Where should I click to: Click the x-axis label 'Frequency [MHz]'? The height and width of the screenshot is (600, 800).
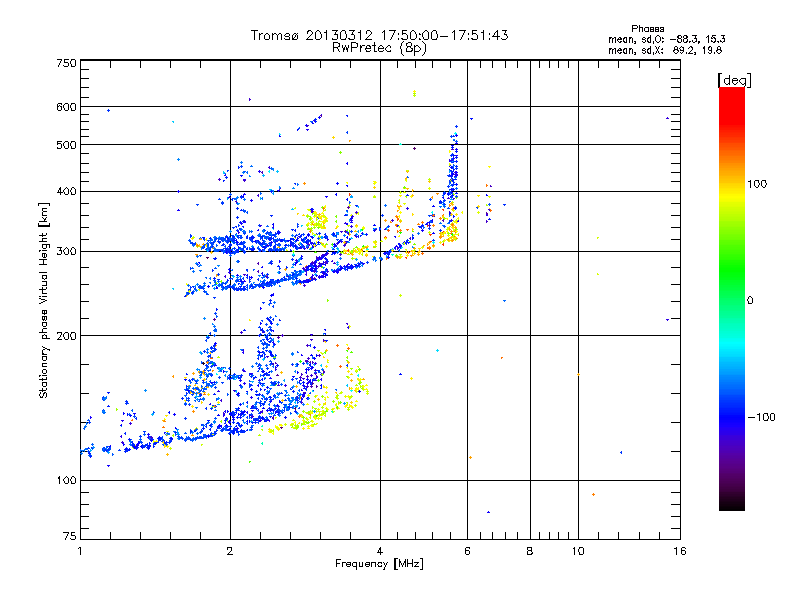379,564
